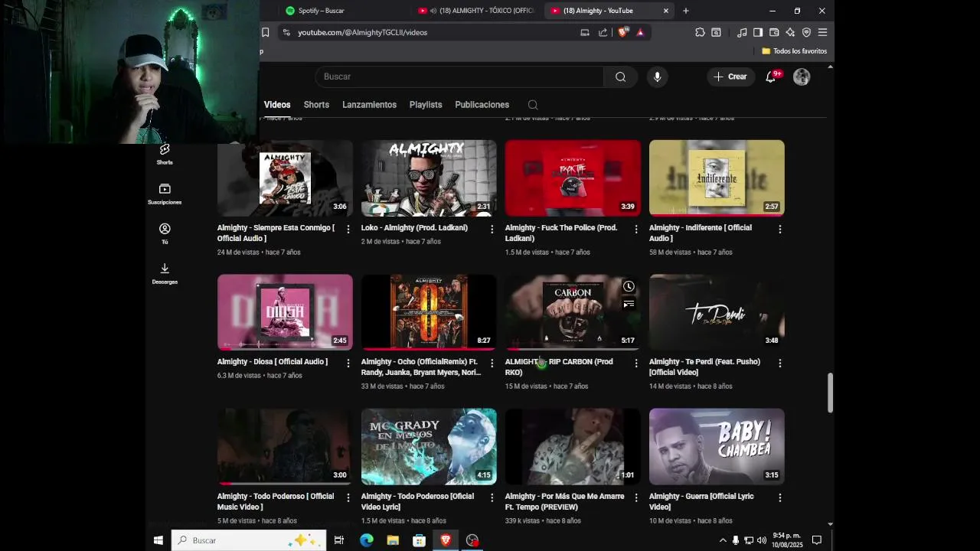
Task: Open YouTube notifications bell
Action: (x=771, y=77)
